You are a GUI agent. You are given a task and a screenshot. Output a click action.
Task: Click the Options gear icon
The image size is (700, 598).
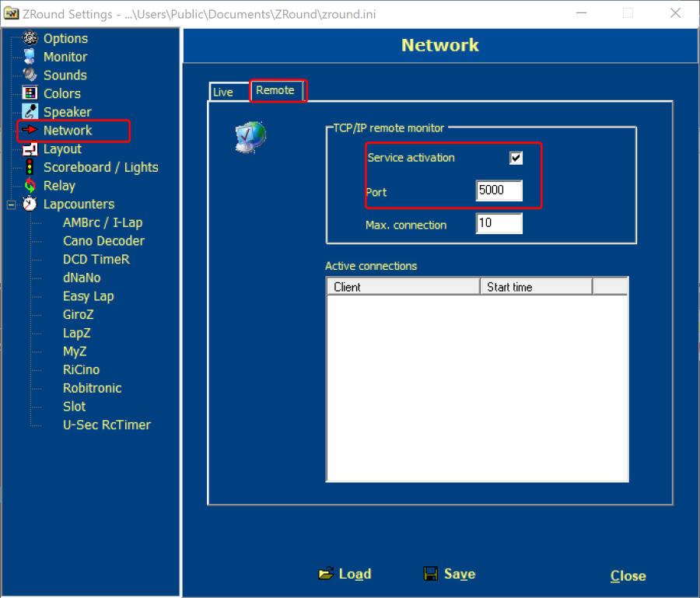click(30, 38)
